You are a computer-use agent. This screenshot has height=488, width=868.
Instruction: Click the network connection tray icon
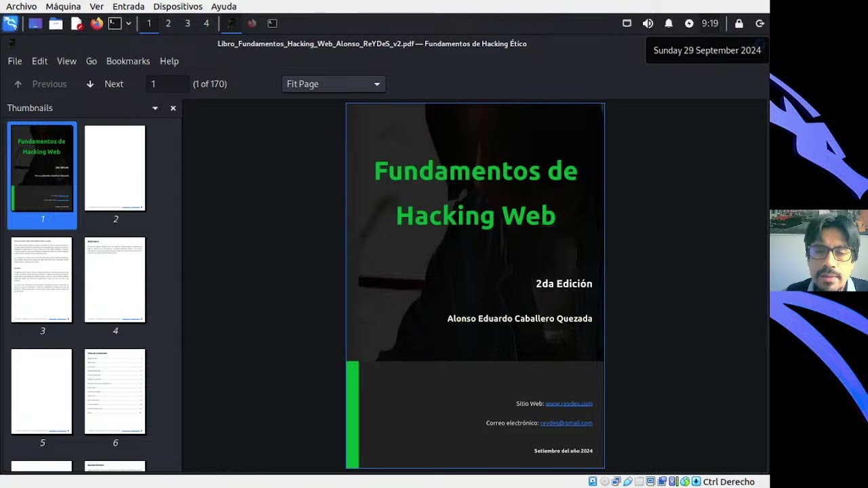pos(627,23)
